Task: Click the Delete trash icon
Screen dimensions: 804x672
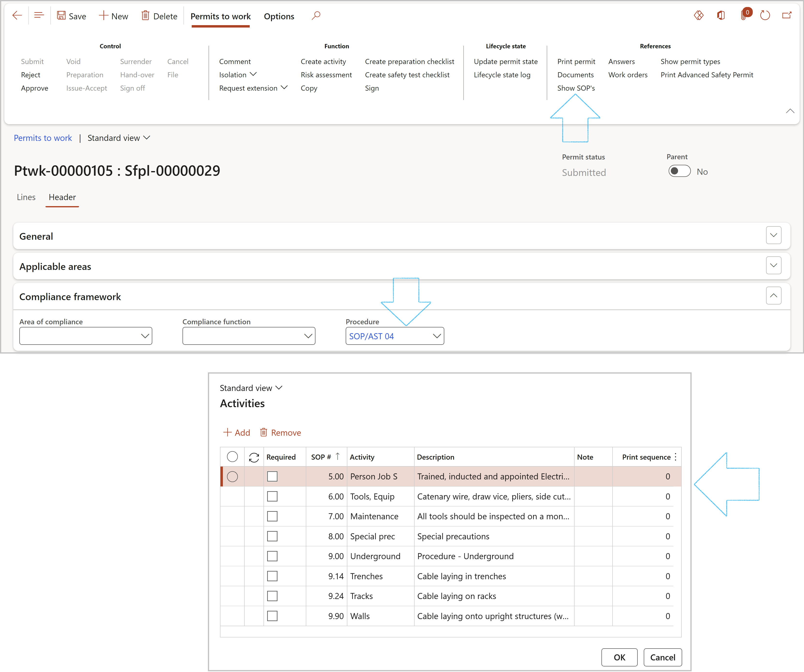Action: [x=146, y=16]
